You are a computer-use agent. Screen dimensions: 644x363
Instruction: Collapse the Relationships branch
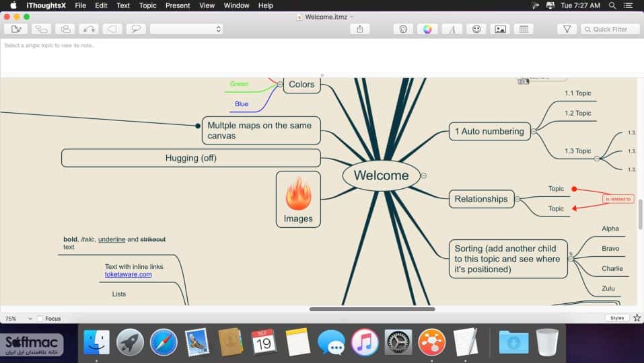click(x=517, y=199)
